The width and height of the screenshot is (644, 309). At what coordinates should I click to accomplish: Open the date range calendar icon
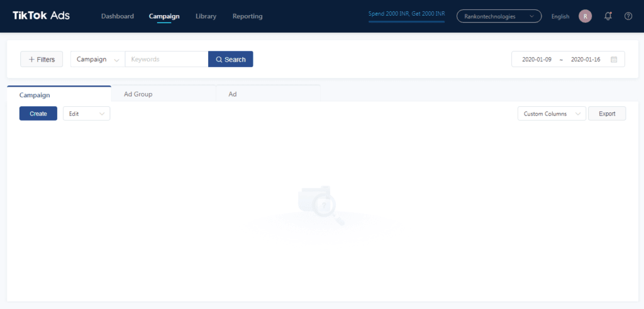(614, 60)
